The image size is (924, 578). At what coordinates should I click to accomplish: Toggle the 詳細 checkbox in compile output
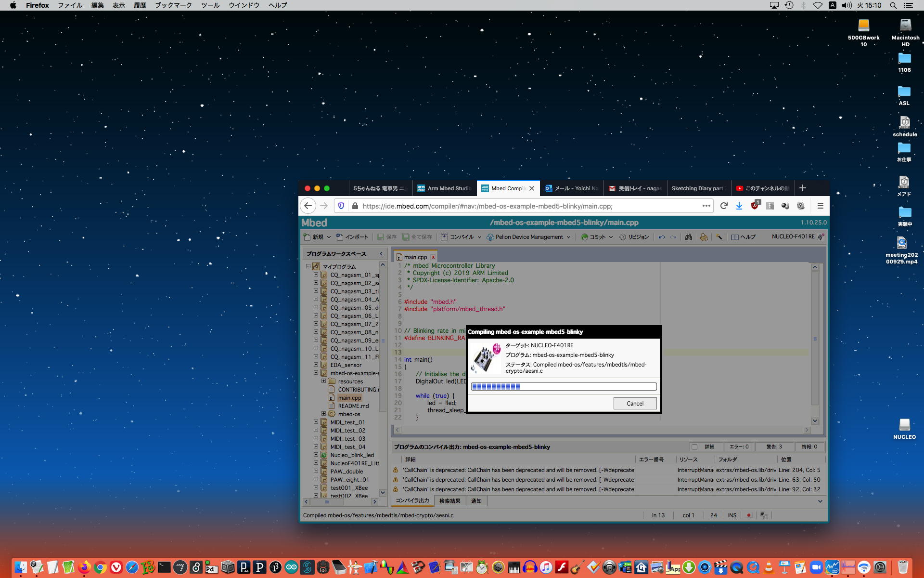point(694,447)
